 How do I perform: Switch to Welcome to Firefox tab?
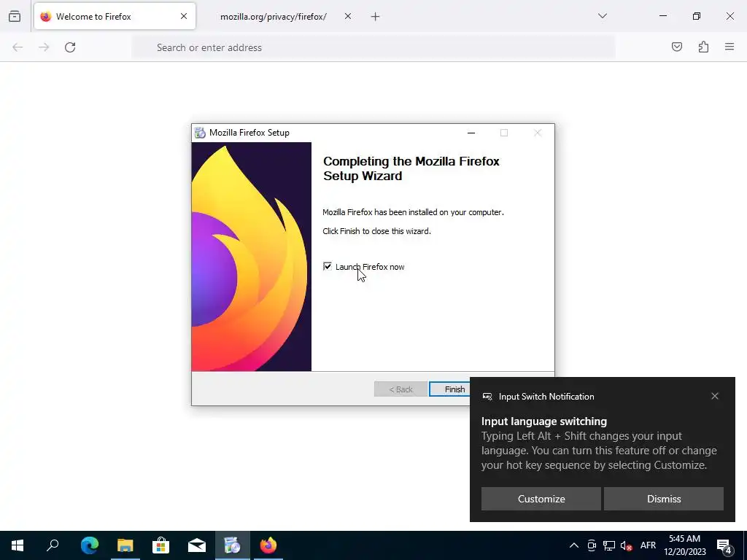115,16
